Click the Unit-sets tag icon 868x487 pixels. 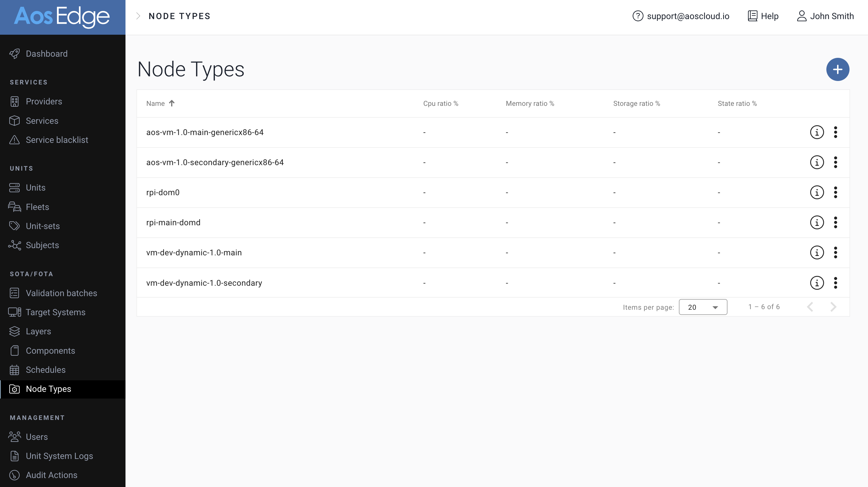click(14, 226)
